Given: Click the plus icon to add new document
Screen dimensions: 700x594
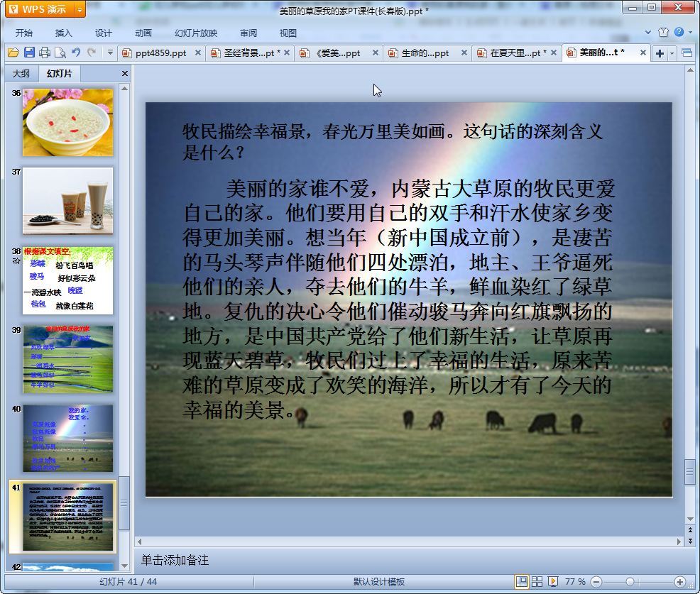Looking at the screenshot, I should click(x=660, y=53).
